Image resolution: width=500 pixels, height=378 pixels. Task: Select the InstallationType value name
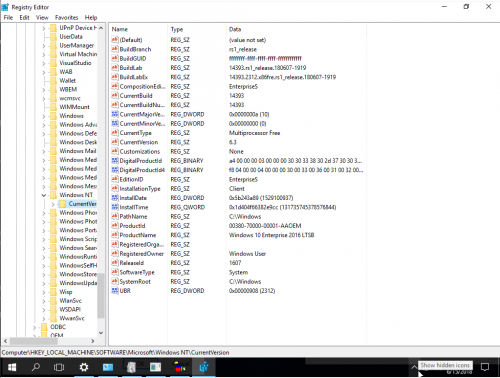140,189
